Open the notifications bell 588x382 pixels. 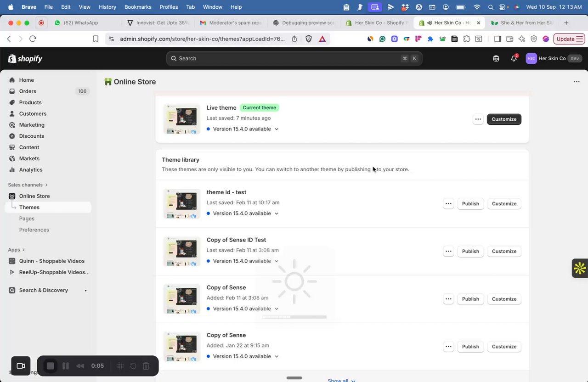pyautogui.click(x=514, y=58)
